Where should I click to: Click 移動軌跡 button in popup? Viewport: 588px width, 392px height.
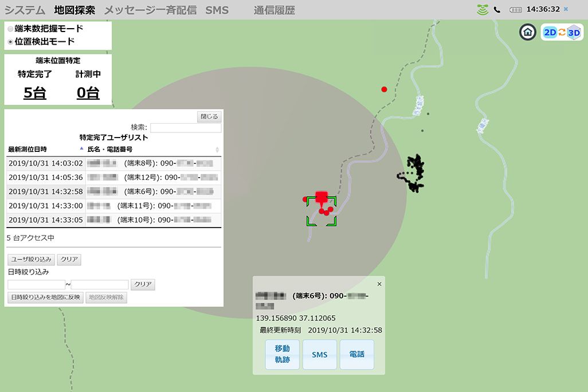point(283,355)
